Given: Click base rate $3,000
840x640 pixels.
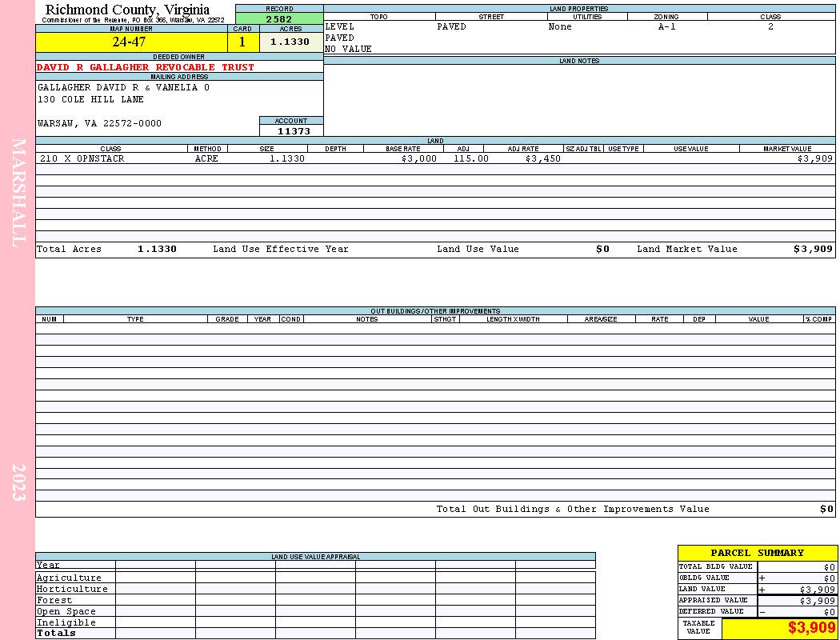Looking at the screenshot, I should tap(419, 158).
